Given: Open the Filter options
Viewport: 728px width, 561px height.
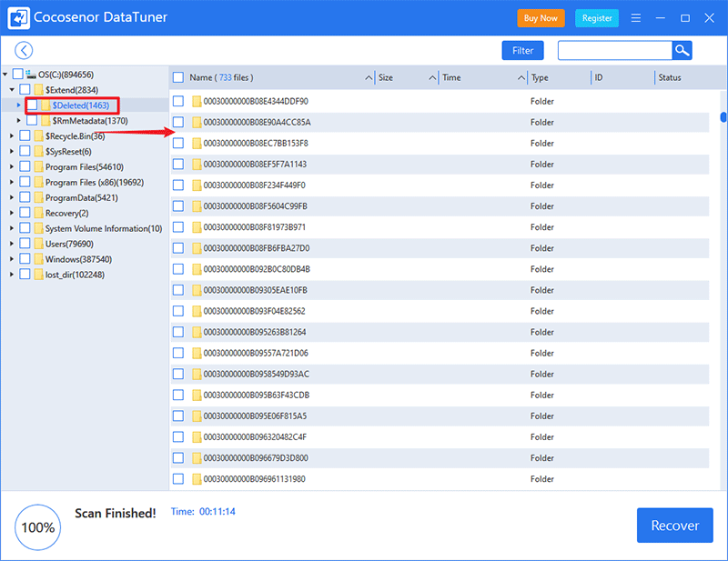Looking at the screenshot, I should click(522, 51).
